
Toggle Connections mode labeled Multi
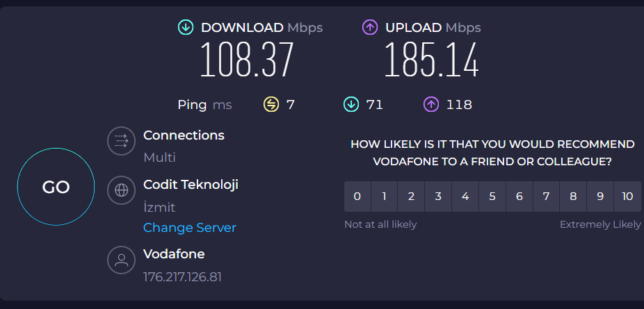(x=159, y=158)
